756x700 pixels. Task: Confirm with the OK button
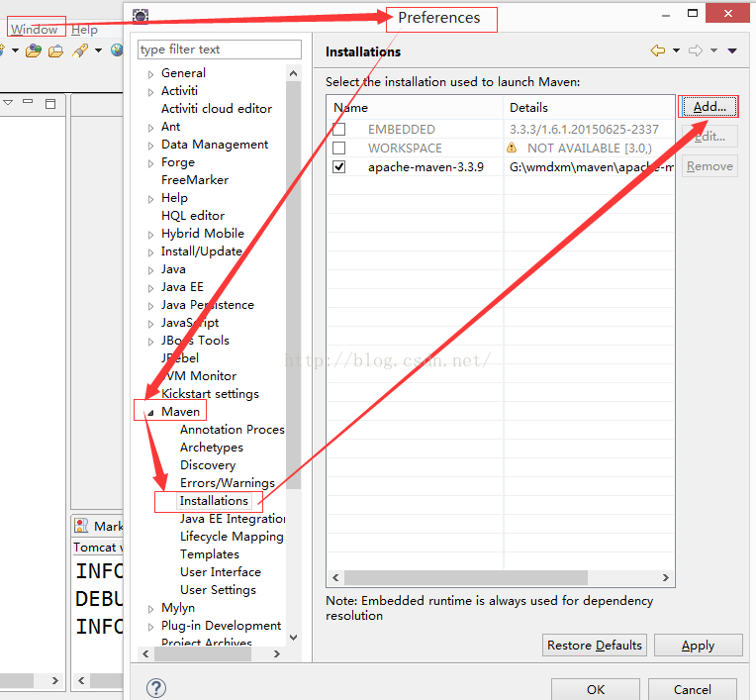[596, 689]
